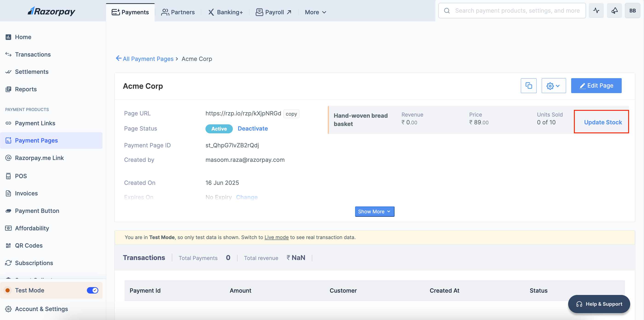Click the page URL https://rzp.io/rzp/kXjpNRGd

[243, 113]
